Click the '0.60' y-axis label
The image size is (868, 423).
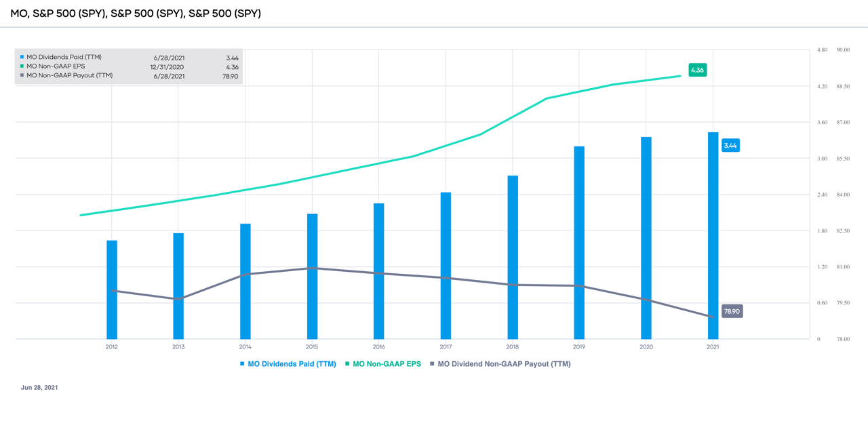pyautogui.click(x=823, y=303)
